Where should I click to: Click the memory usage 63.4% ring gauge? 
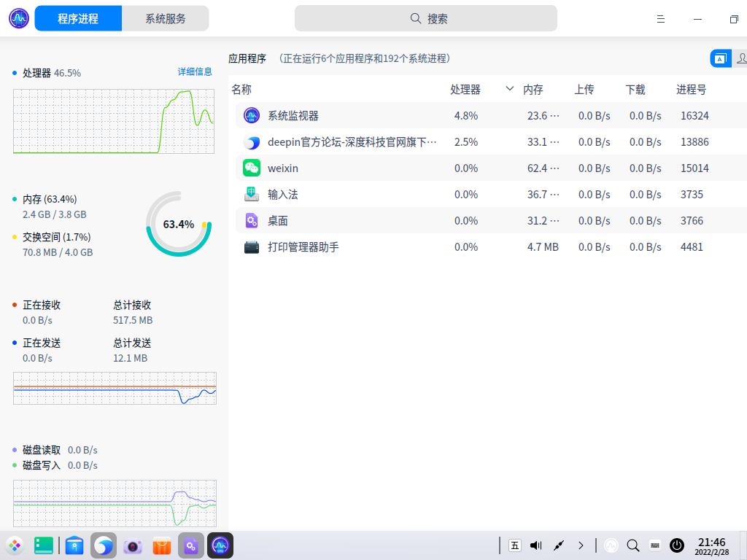click(179, 224)
